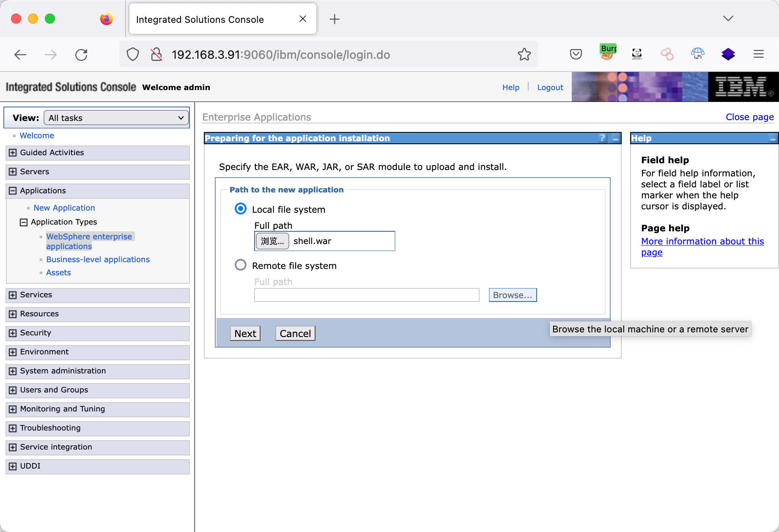This screenshot has width=779, height=532.
Task: Expand the Security section
Action: coord(13,333)
